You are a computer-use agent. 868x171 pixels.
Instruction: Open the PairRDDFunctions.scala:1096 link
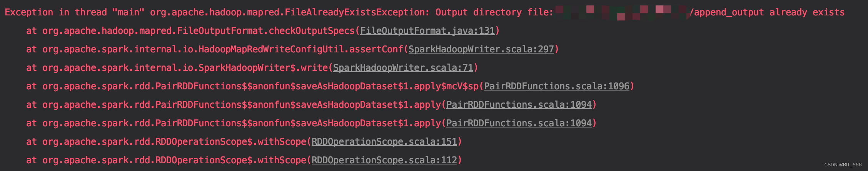[556, 86]
